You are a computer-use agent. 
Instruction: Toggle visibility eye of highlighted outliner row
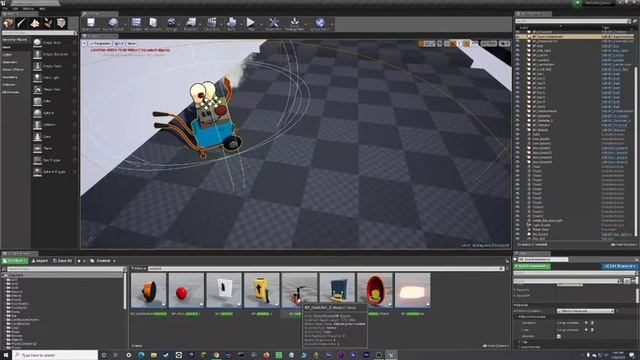coord(518,36)
